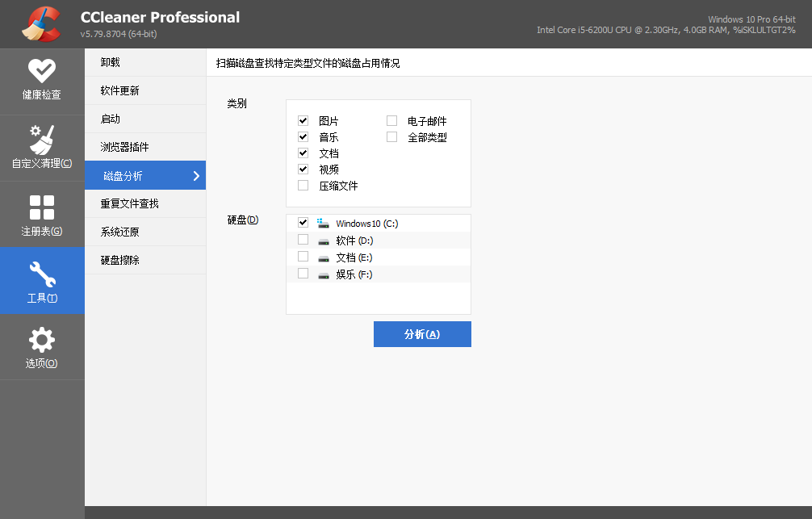Image resolution: width=812 pixels, height=519 pixels.
Task: Click the Windows10 (C:) drive label
Action: (367, 224)
